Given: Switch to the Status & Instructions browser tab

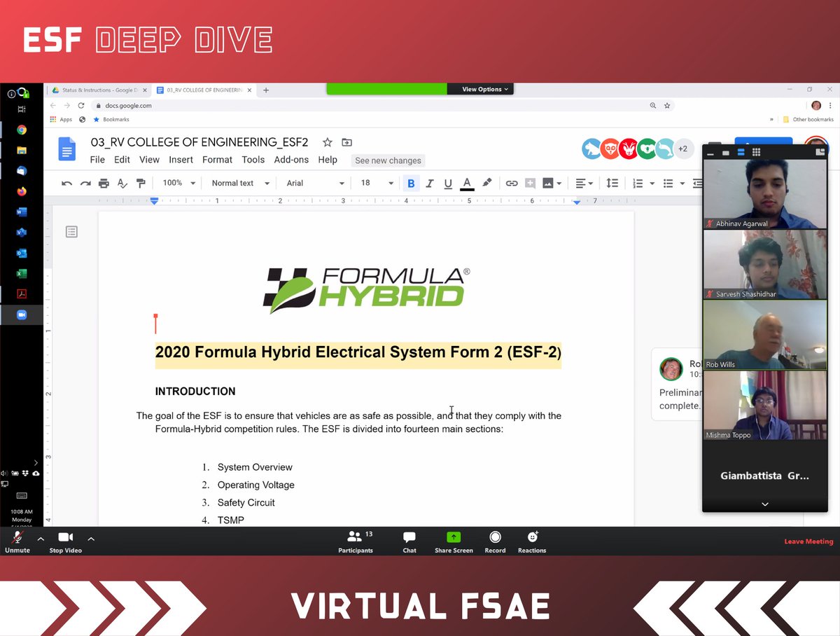Looking at the screenshot, I should [x=98, y=90].
